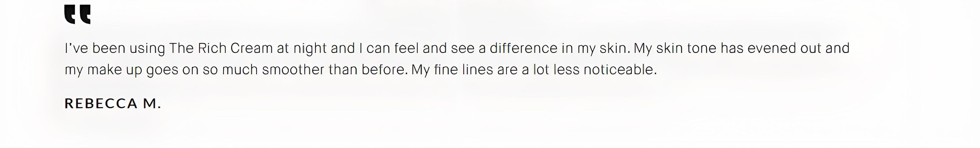Viewport: 980px width, 148px height.
Task: Click the second line of the testimonial
Action: (361, 70)
